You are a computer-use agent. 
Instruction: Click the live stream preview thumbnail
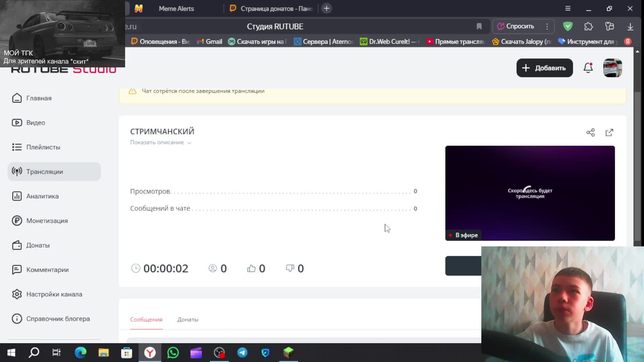530,193
